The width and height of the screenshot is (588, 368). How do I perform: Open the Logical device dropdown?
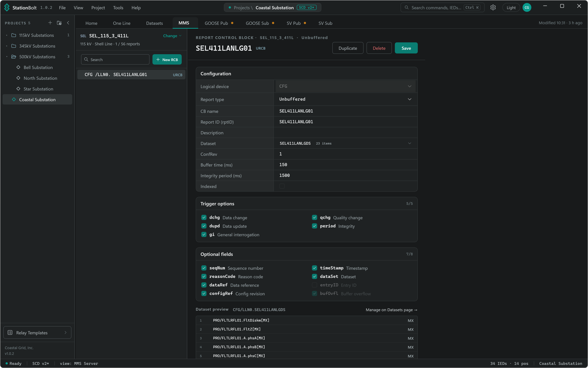point(345,86)
